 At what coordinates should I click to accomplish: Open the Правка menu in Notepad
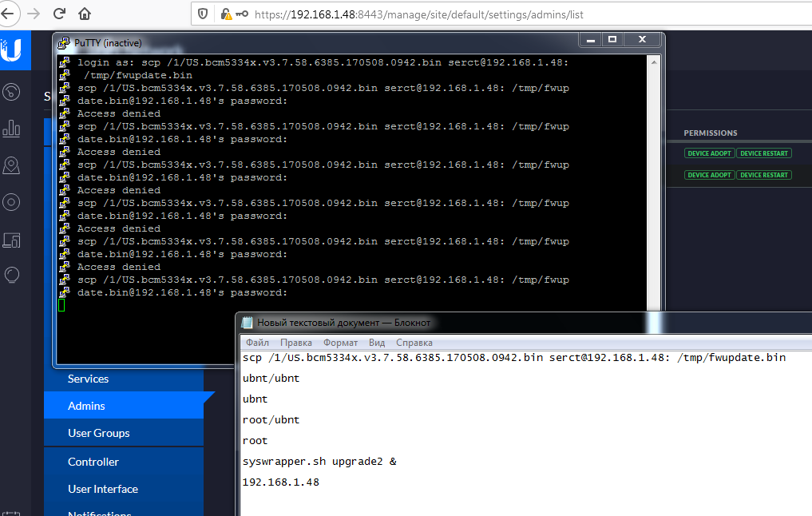(296, 343)
